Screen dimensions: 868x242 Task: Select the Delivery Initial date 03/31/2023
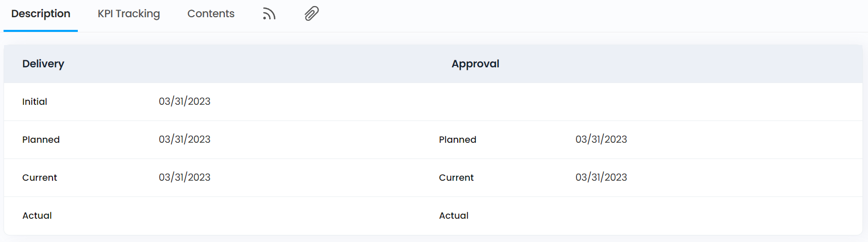click(184, 101)
